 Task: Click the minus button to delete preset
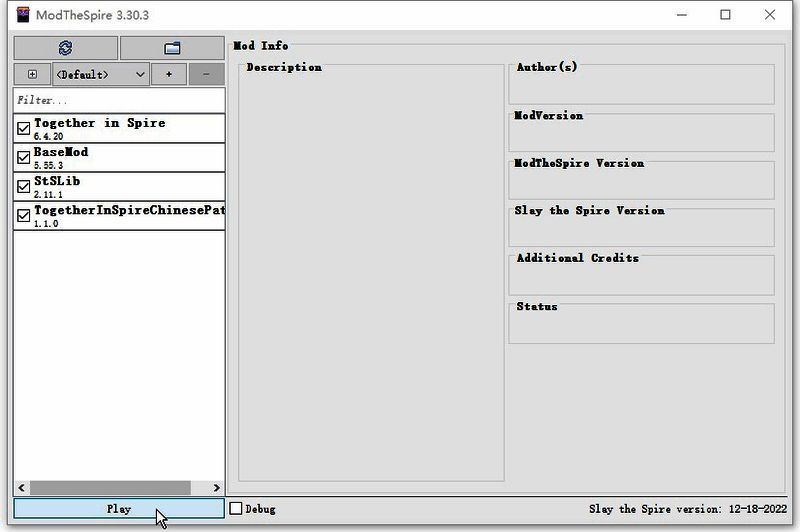(206, 74)
